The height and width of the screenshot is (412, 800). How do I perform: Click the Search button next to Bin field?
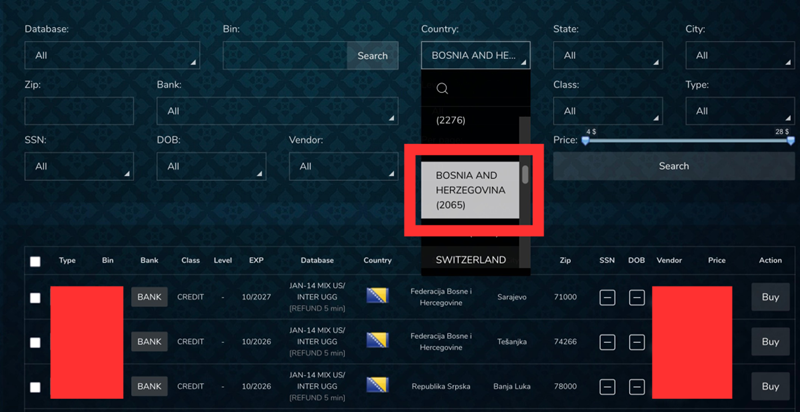click(x=372, y=56)
